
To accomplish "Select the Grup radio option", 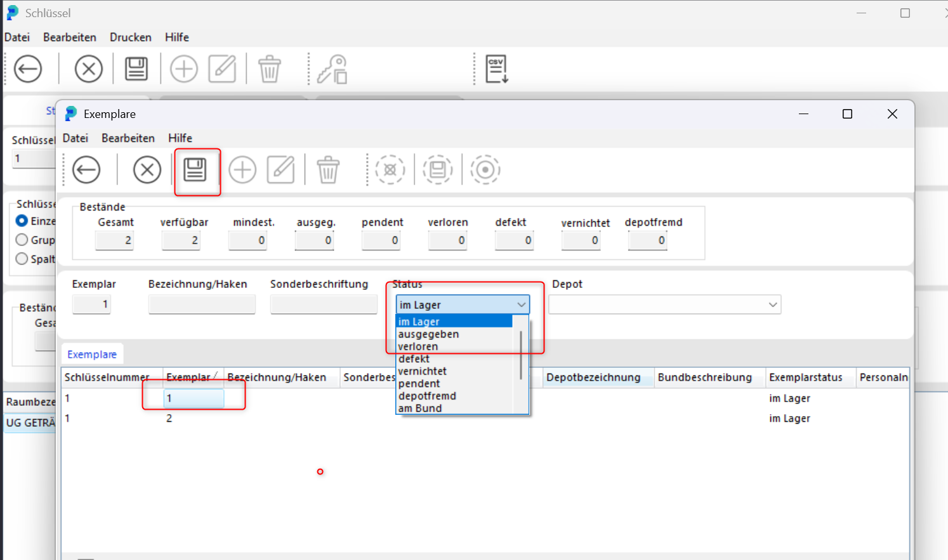I will [x=22, y=240].
